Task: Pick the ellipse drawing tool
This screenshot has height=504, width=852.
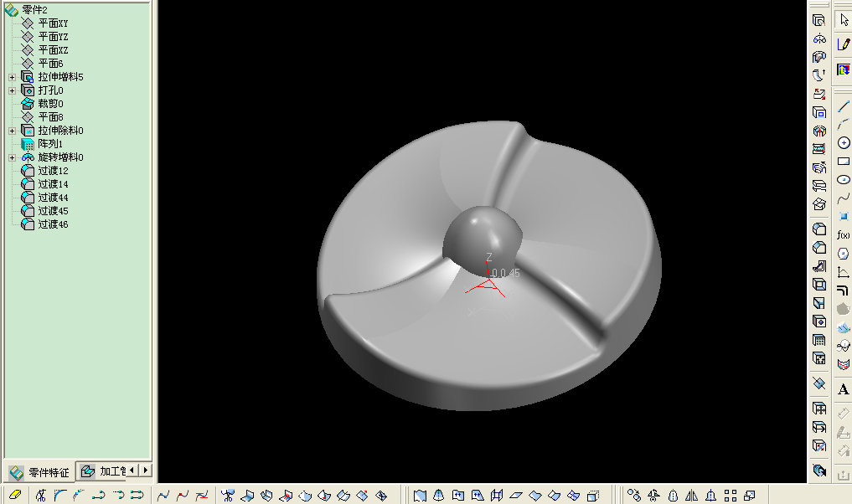Action: pyautogui.click(x=844, y=180)
